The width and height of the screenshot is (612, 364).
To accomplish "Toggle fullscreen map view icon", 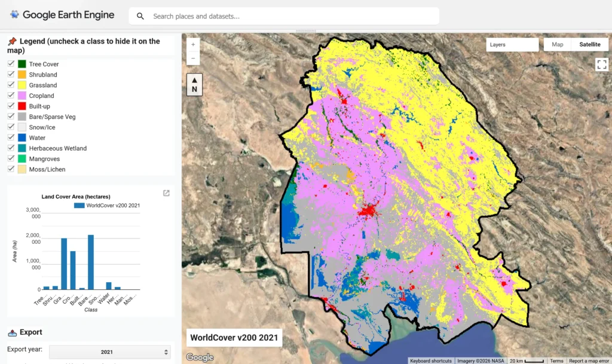I will tap(601, 64).
